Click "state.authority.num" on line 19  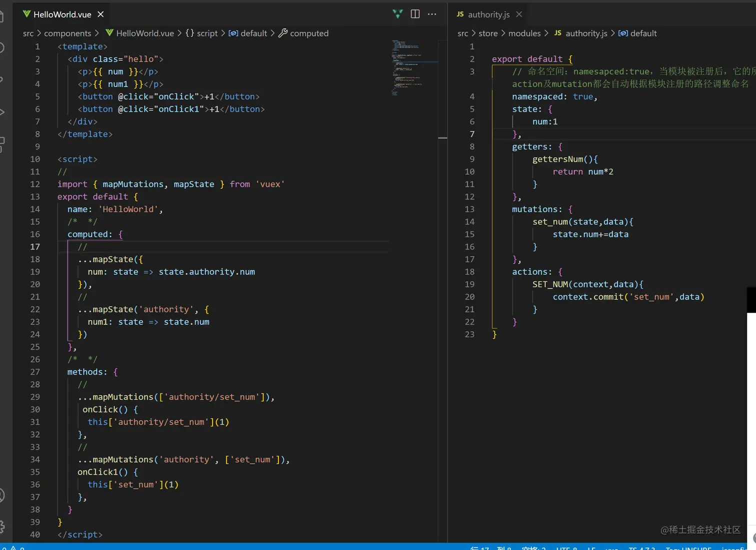point(206,271)
